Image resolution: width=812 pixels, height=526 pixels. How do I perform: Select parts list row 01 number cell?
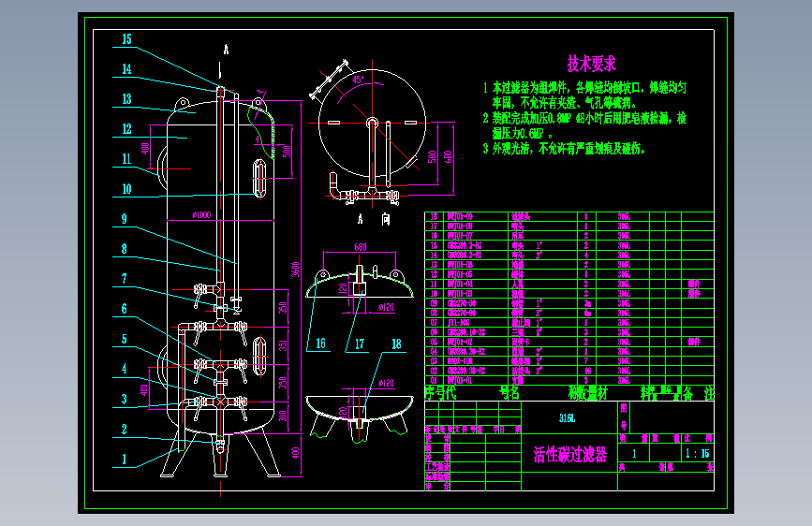click(x=434, y=381)
